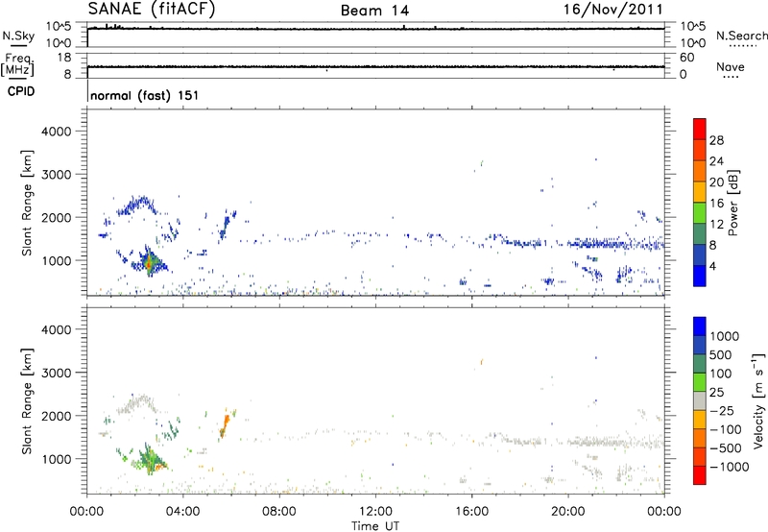The width and height of the screenshot is (768, 532).
Task: Click the -100 label on Velocity colorbar
Action: (726, 429)
